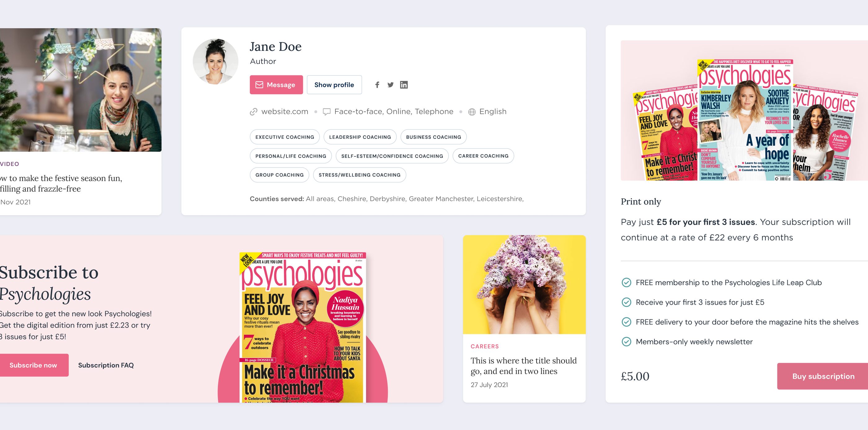The height and width of the screenshot is (430, 868).
Task: Click the CAREERS category label
Action: (485, 346)
